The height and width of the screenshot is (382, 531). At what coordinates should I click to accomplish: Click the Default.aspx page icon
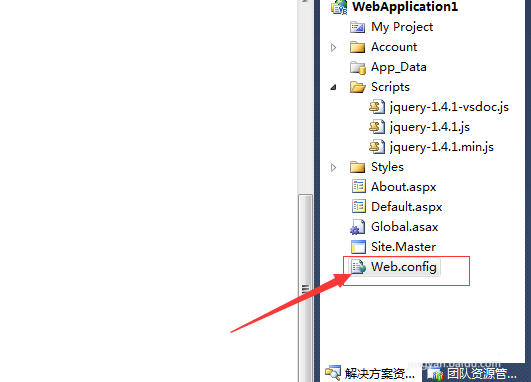pyautogui.click(x=359, y=207)
